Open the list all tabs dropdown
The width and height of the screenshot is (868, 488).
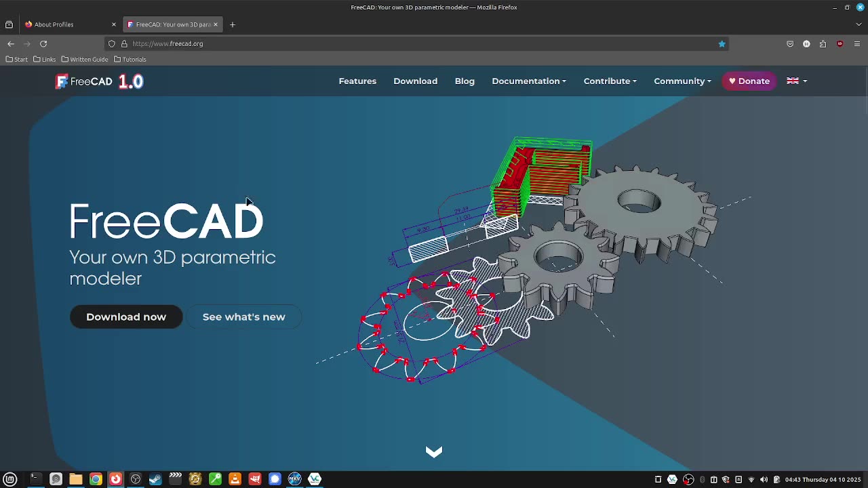[x=859, y=24]
